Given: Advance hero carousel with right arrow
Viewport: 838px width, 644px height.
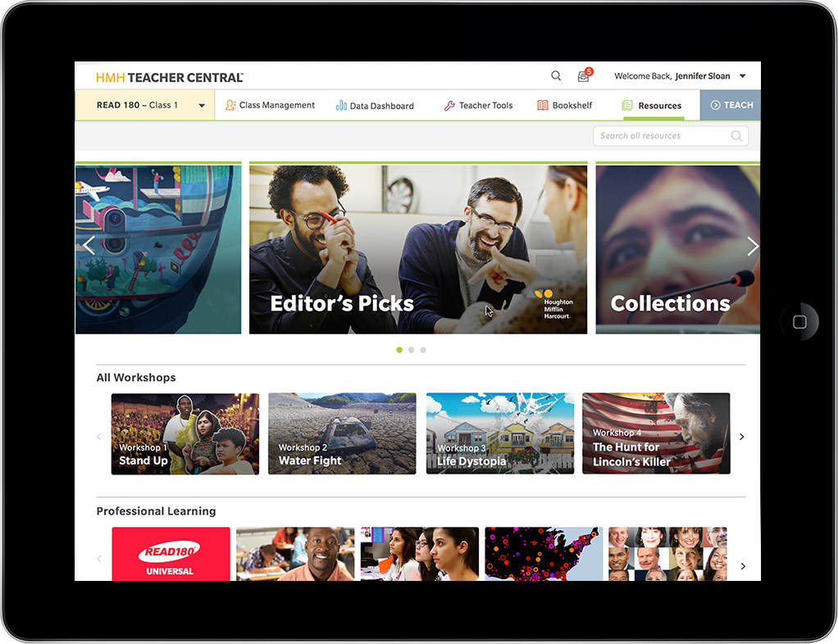Looking at the screenshot, I should coord(752,246).
